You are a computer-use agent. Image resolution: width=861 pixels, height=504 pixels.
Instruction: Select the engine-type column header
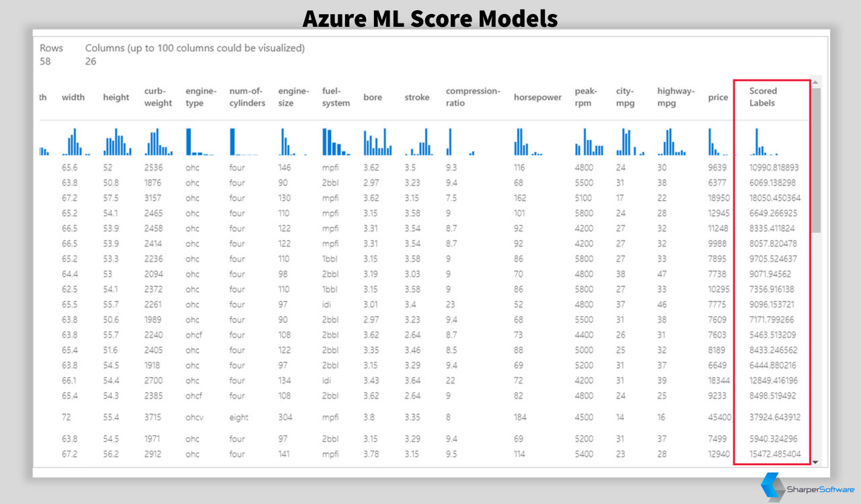tap(200, 97)
